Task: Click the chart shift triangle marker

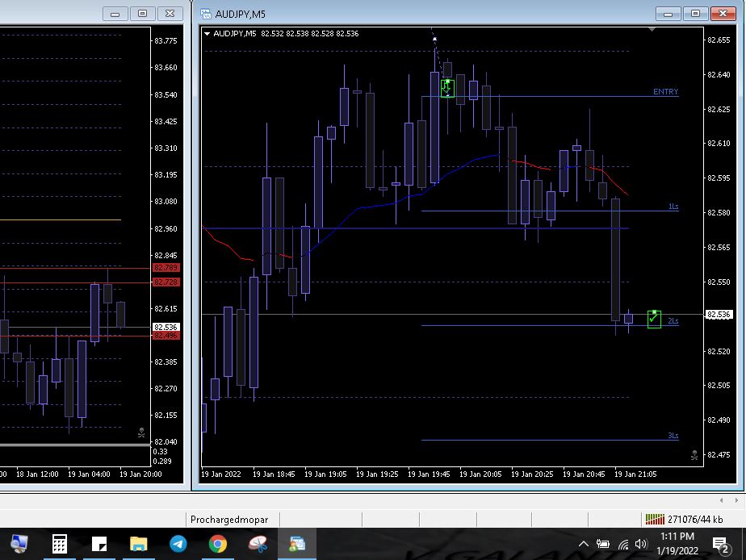Action: 652,29
